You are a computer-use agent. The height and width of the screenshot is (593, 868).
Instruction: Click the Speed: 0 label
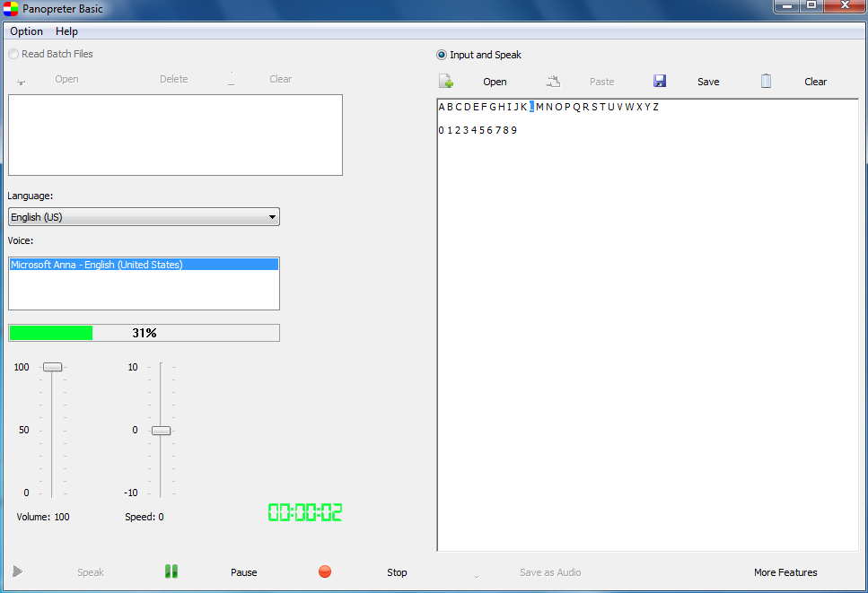tap(145, 517)
